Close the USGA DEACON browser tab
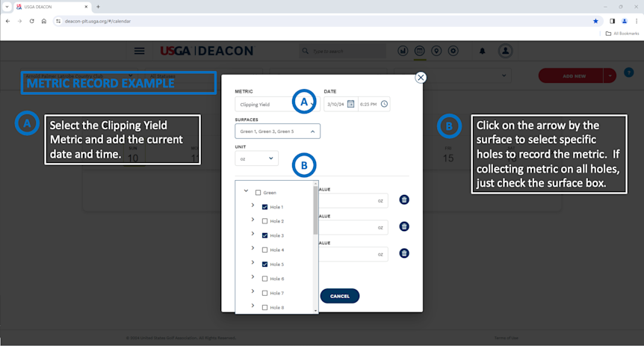Viewport: 644px width, 346px height. tap(86, 7)
